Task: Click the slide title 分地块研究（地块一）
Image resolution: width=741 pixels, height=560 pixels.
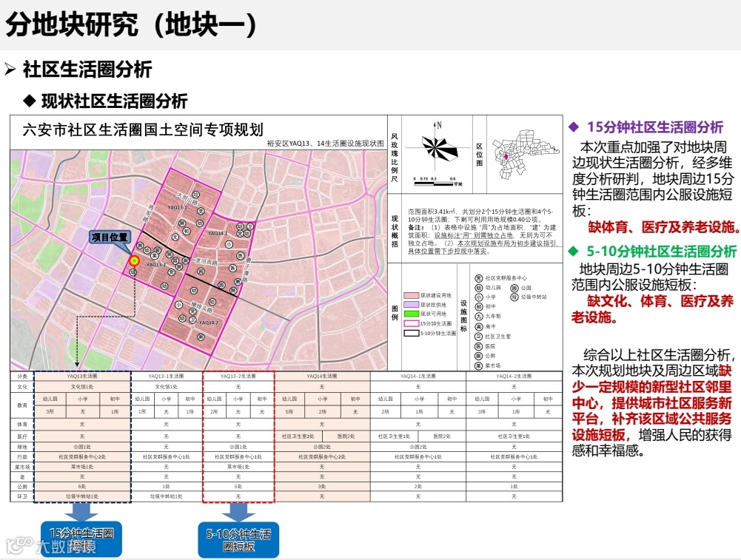Action: [131, 24]
